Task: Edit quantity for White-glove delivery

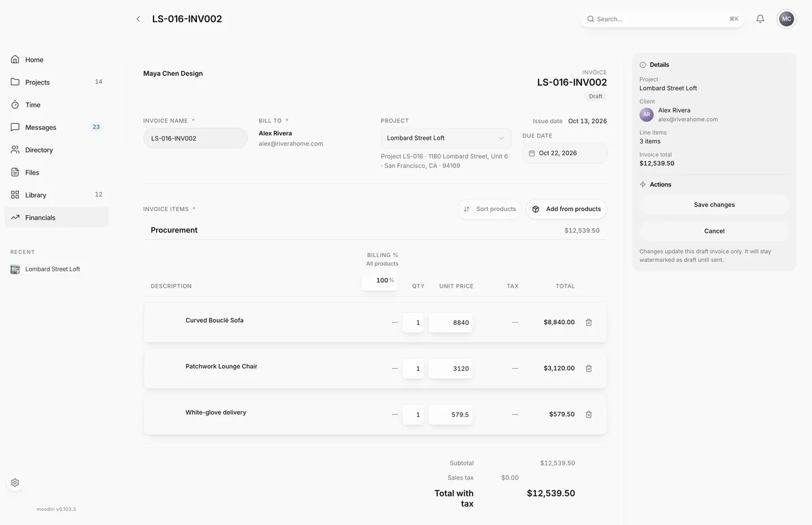Action: click(x=413, y=415)
